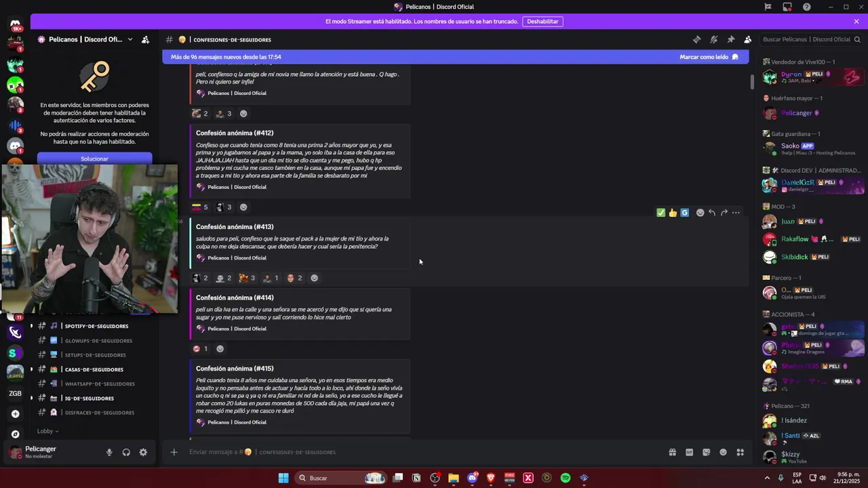868x488 pixels.
Task: Open the discover servers compass icon
Action: coord(15,434)
